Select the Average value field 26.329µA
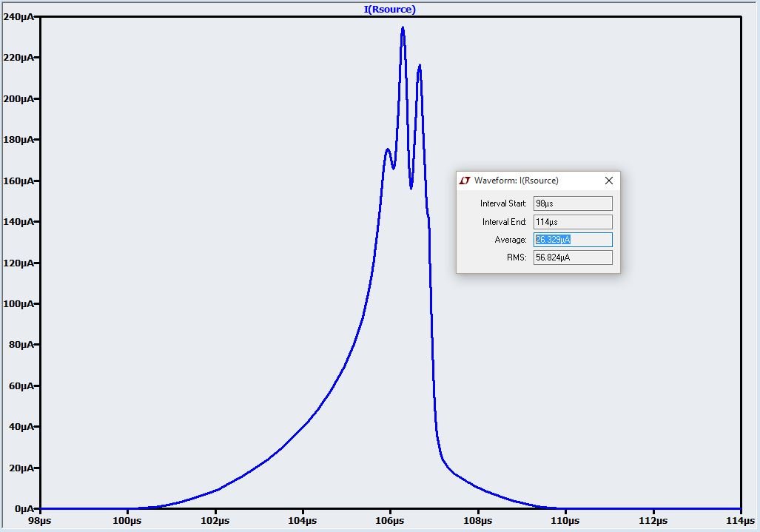Image resolution: width=760 pixels, height=532 pixels. (572, 240)
